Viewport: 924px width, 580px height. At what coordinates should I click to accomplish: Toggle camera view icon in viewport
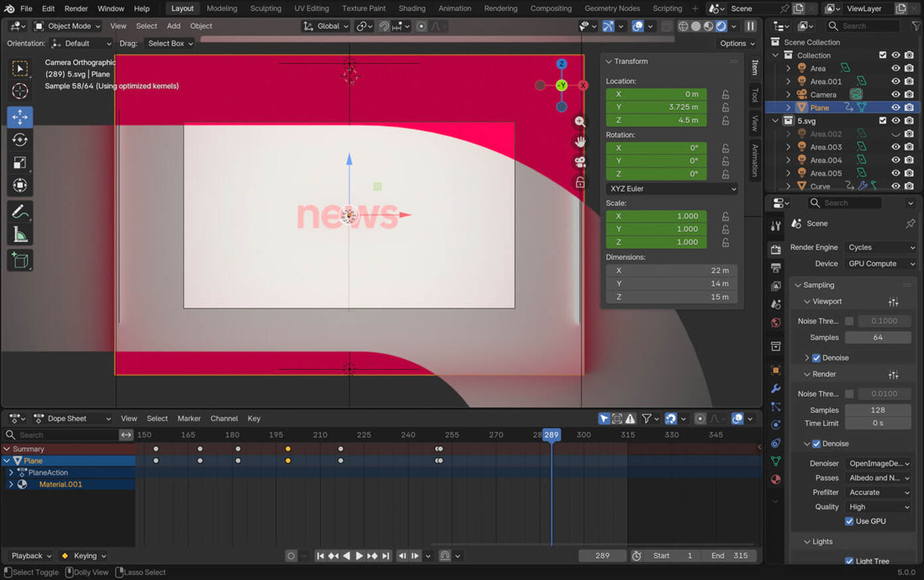(580, 162)
